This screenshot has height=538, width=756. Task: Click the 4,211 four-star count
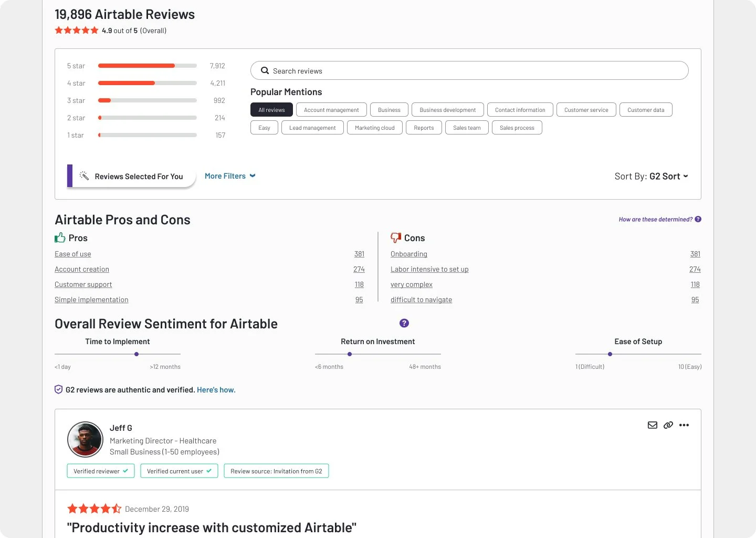pyautogui.click(x=218, y=83)
